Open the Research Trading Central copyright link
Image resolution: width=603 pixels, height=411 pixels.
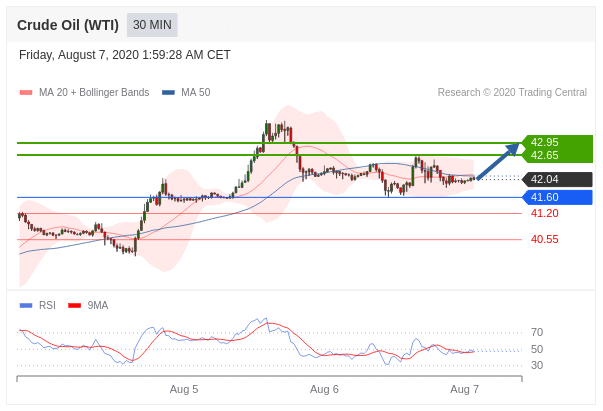click(x=512, y=93)
